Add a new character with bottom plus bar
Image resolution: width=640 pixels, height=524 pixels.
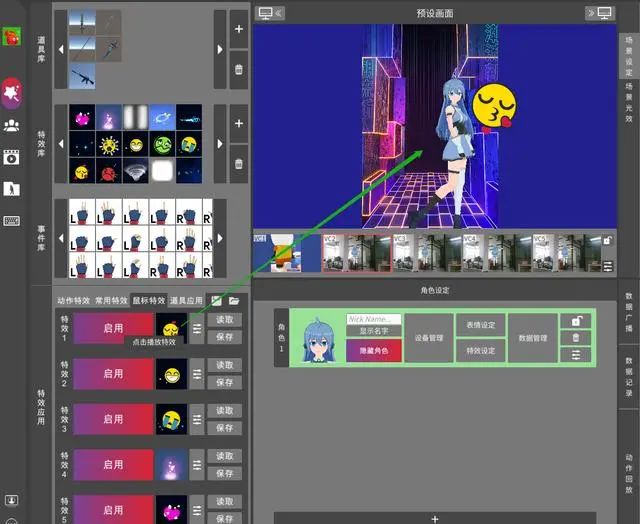coord(435,518)
